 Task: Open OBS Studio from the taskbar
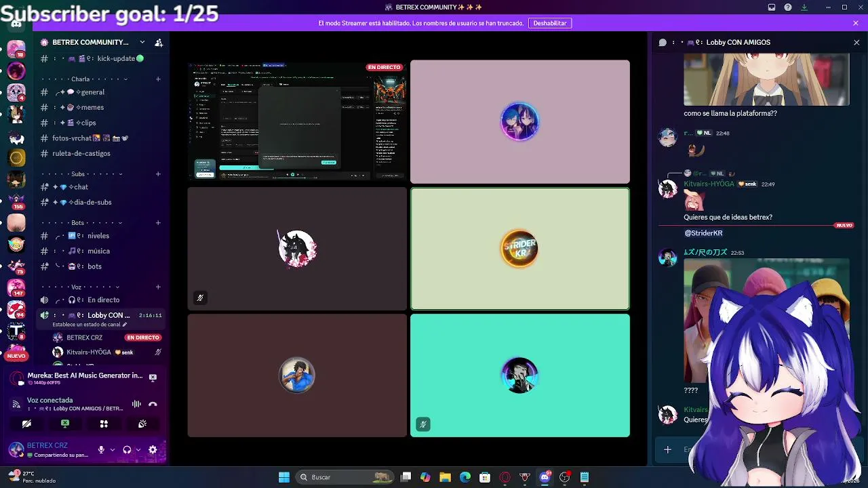[564, 477]
